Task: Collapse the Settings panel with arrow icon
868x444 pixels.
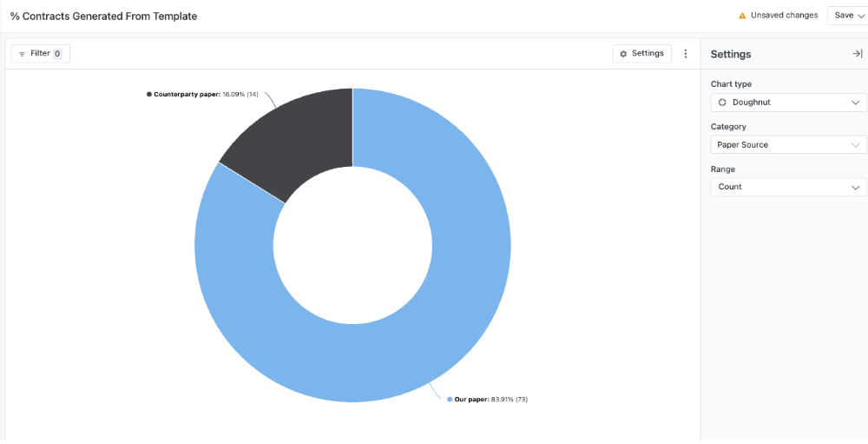Action: (857, 54)
